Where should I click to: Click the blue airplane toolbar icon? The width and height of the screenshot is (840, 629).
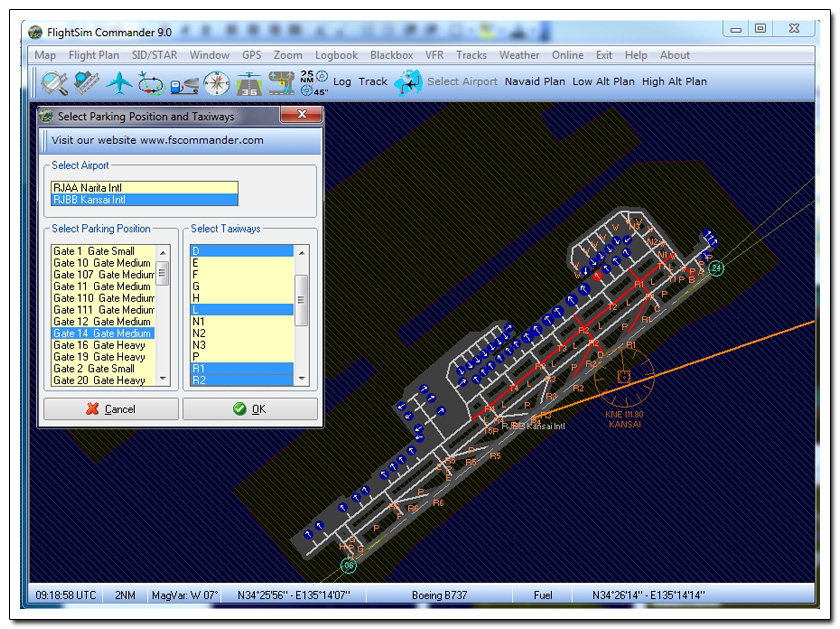[119, 83]
